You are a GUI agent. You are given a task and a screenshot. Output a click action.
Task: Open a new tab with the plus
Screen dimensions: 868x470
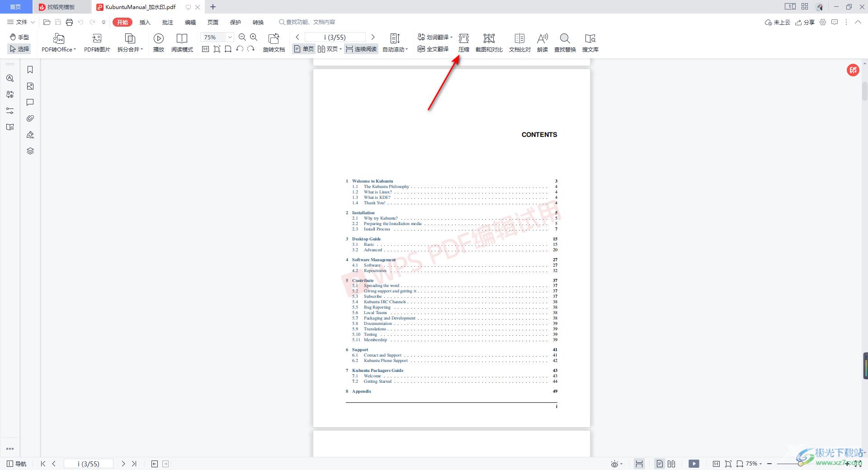click(x=213, y=7)
